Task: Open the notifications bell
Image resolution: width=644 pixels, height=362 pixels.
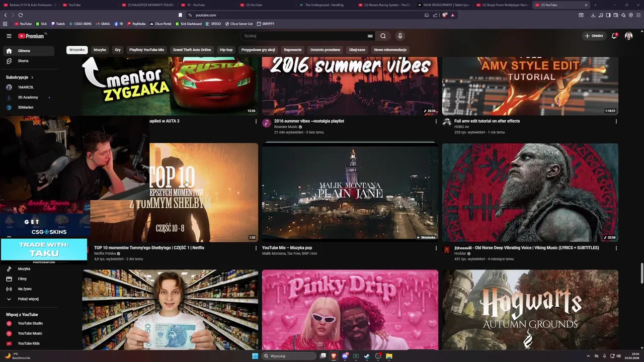Action: pyautogui.click(x=614, y=36)
